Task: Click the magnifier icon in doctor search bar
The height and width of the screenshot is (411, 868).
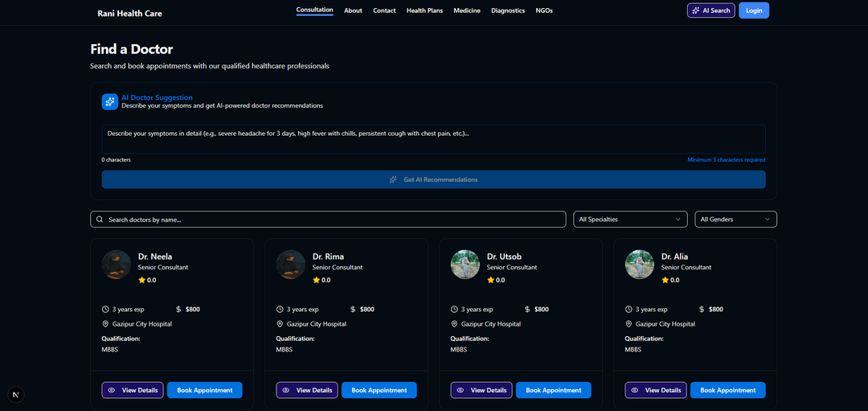Action: [100, 220]
